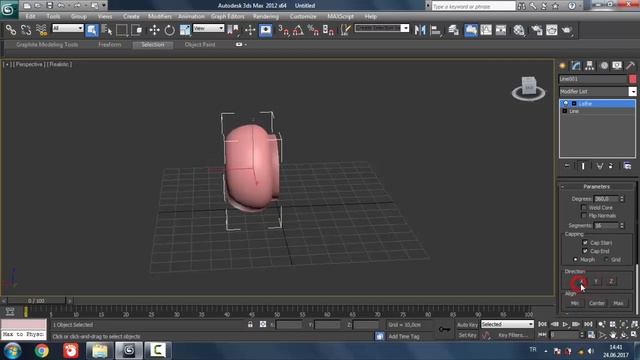Image resolution: width=640 pixels, height=360 pixels.
Task: Open key mode Selected dropdown
Action: point(507,324)
